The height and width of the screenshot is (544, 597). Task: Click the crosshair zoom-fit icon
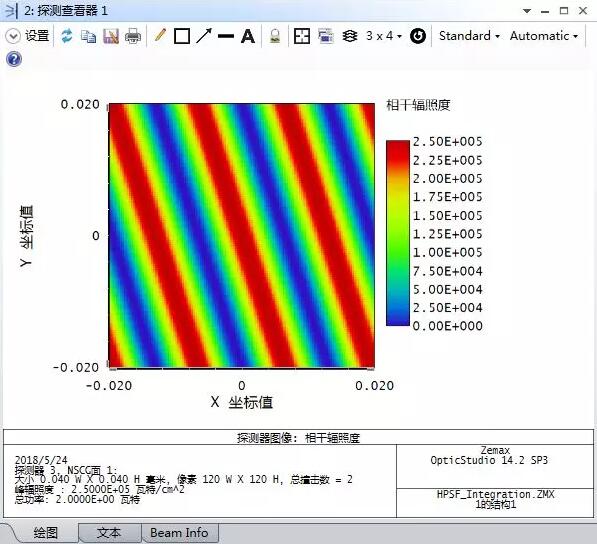(x=302, y=36)
